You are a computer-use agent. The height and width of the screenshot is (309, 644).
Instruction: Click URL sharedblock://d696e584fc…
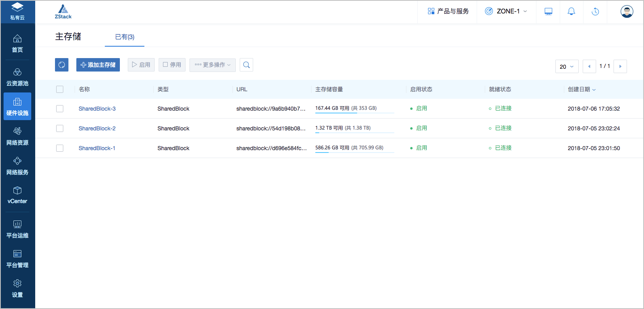(x=271, y=148)
